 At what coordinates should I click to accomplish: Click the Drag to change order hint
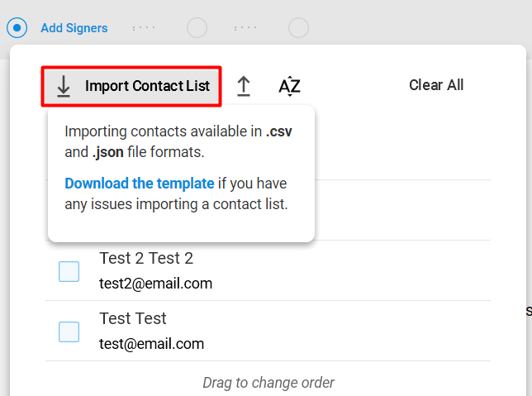[268, 383]
